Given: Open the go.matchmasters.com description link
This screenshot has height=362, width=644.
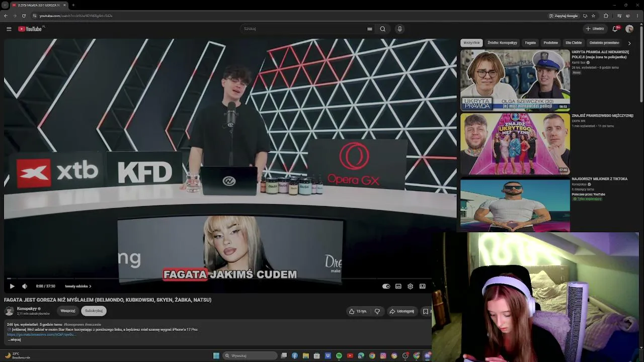Looking at the screenshot, I should 41,334.
